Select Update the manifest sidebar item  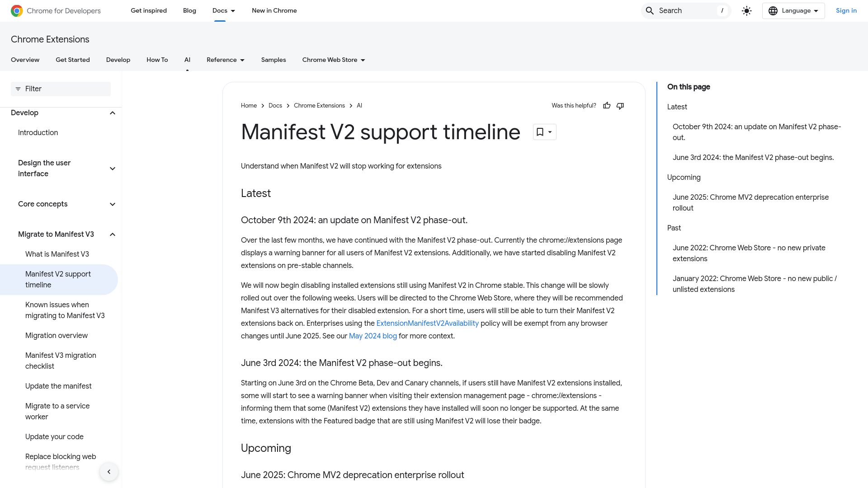point(58,386)
